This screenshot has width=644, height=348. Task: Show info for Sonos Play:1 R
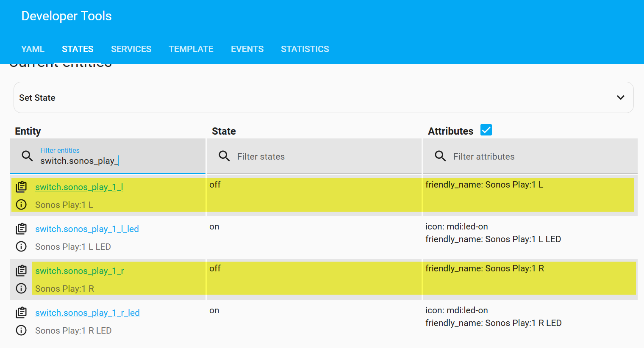click(x=21, y=288)
